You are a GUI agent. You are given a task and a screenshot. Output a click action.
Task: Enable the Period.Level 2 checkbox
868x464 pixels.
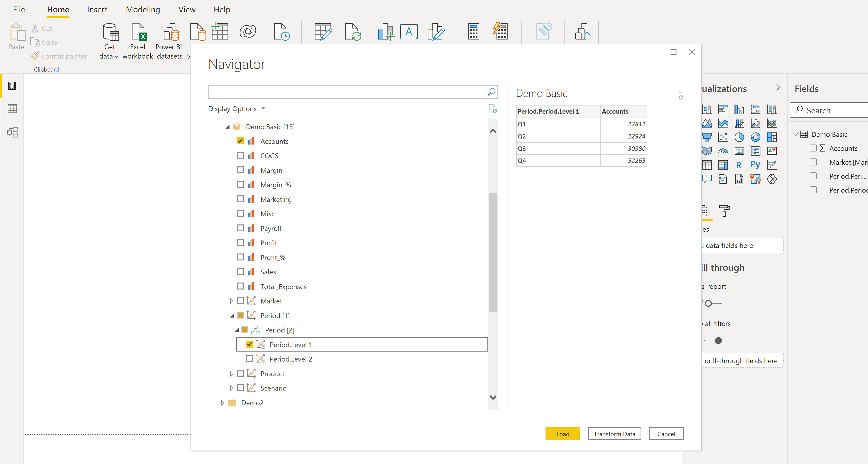point(249,359)
